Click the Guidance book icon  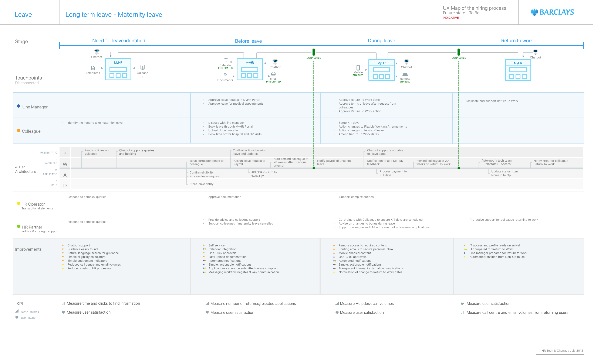pyautogui.click(x=143, y=67)
